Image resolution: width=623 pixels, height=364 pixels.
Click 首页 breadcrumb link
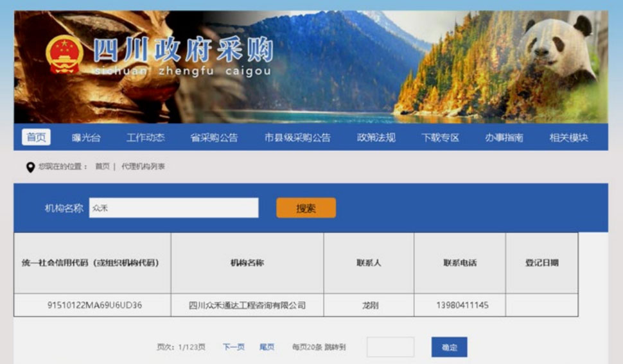pos(102,166)
